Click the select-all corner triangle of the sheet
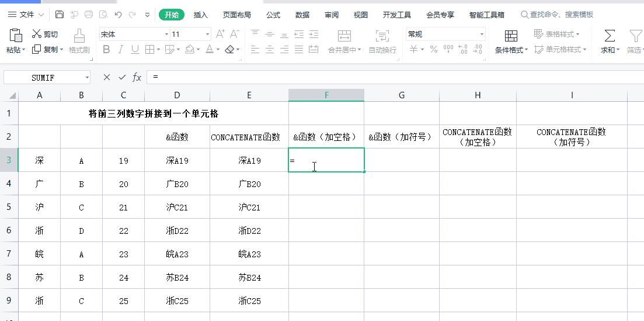Image resolution: width=644 pixels, height=321 pixels. coord(12,96)
